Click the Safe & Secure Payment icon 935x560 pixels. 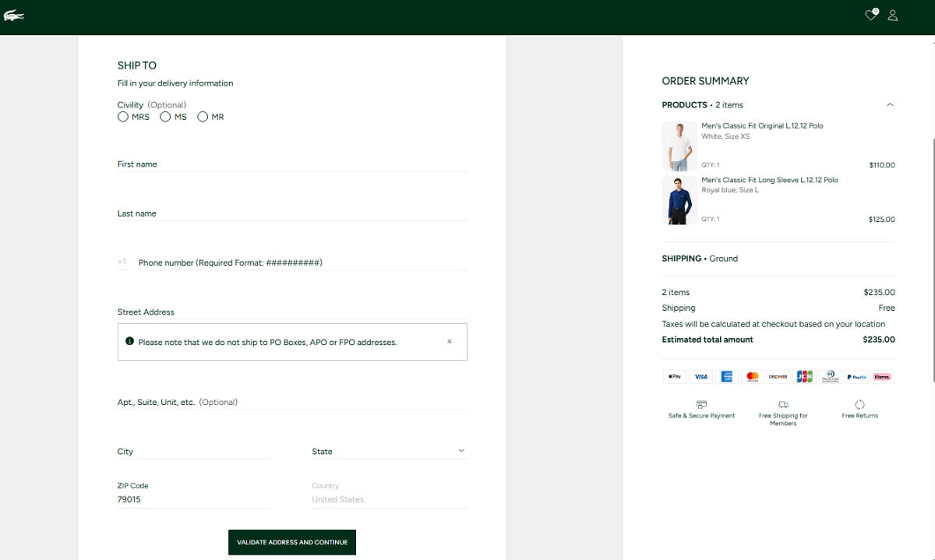(701, 405)
